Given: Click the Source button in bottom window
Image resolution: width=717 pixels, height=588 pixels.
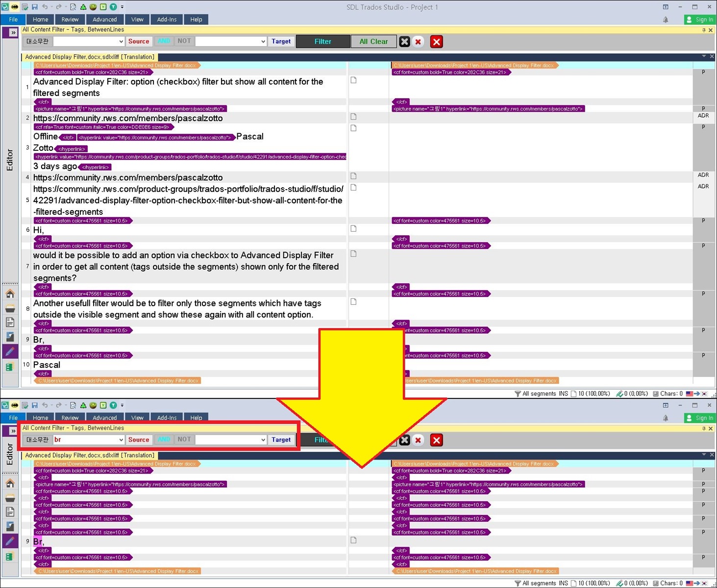Looking at the screenshot, I should click(x=139, y=440).
